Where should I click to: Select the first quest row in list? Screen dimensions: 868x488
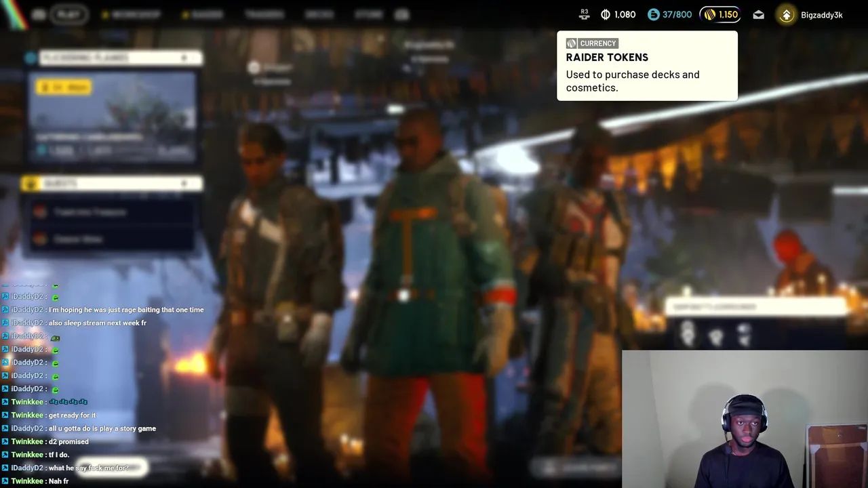(x=112, y=212)
